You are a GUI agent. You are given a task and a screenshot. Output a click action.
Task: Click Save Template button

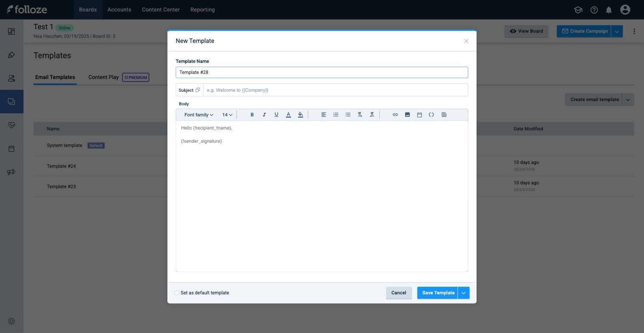coord(438,293)
